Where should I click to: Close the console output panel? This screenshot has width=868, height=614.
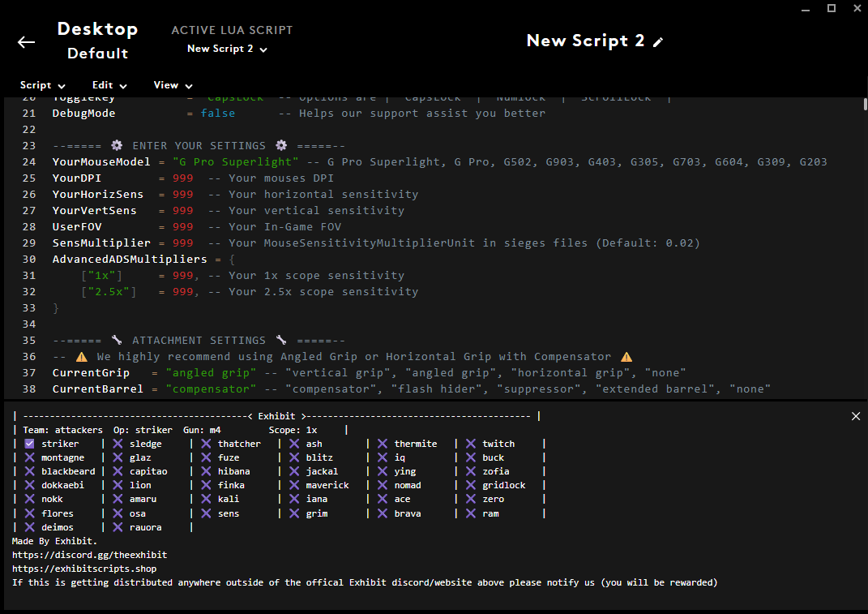[x=856, y=416]
